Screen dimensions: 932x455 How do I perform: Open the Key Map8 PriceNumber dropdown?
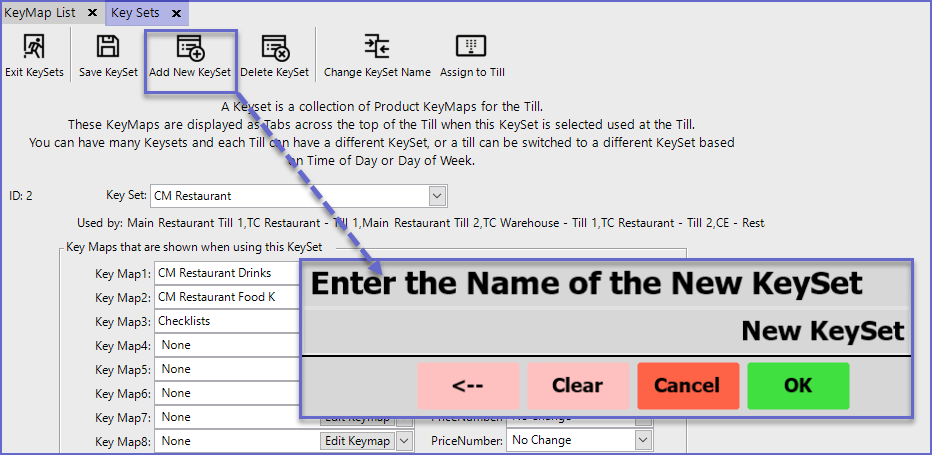(x=641, y=440)
